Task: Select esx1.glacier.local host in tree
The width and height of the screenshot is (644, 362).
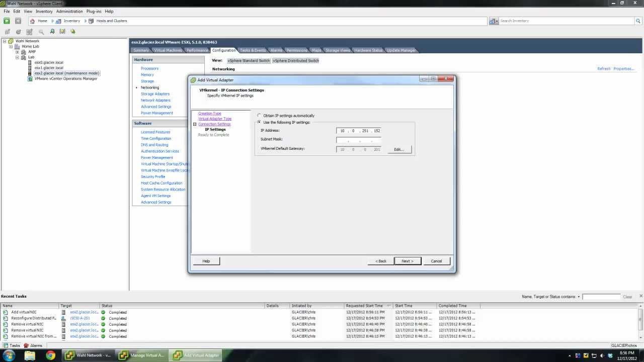Action: 49,68
